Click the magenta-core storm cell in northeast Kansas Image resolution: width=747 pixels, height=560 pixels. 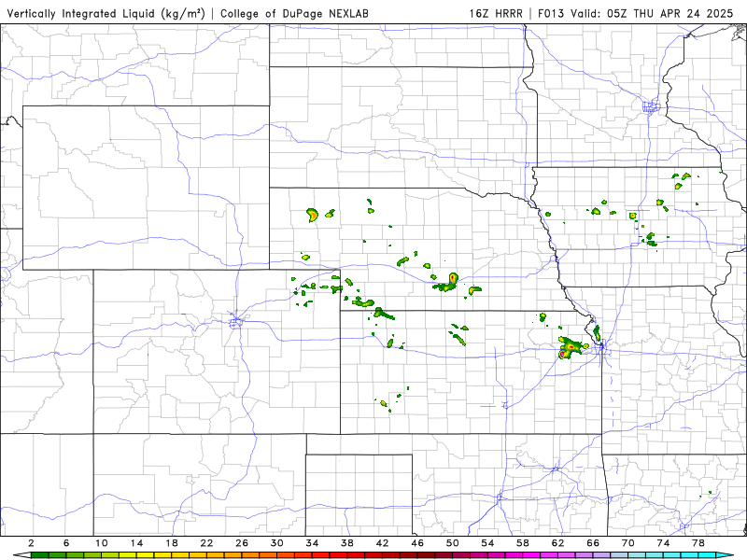pyautogui.click(x=563, y=355)
